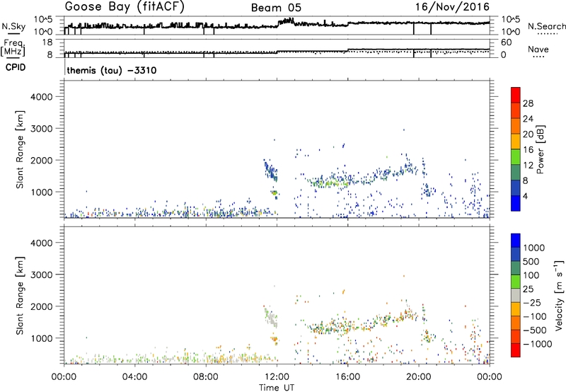Click the '4' tick on Power colorbar

[x=526, y=196]
